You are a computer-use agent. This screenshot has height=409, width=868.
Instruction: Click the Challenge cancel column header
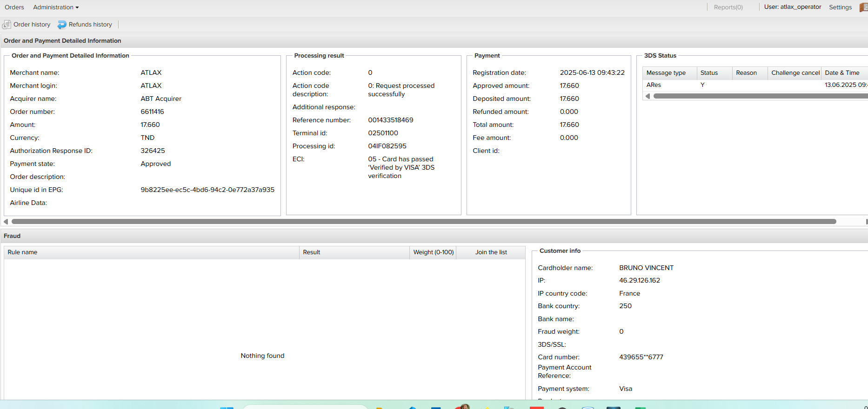pyautogui.click(x=795, y=73)
